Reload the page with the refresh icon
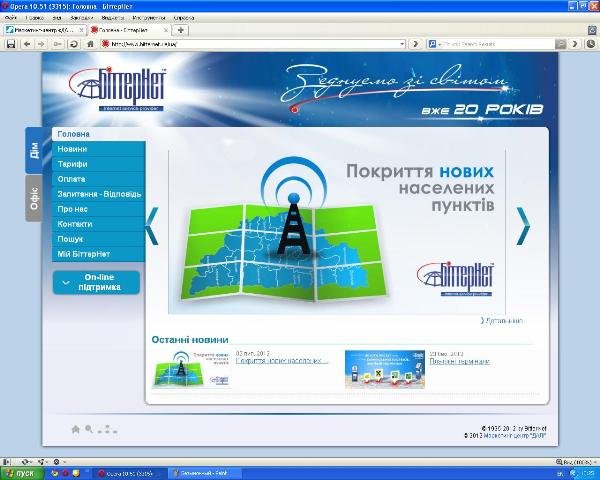600x480 pixels. pos(74,44)
